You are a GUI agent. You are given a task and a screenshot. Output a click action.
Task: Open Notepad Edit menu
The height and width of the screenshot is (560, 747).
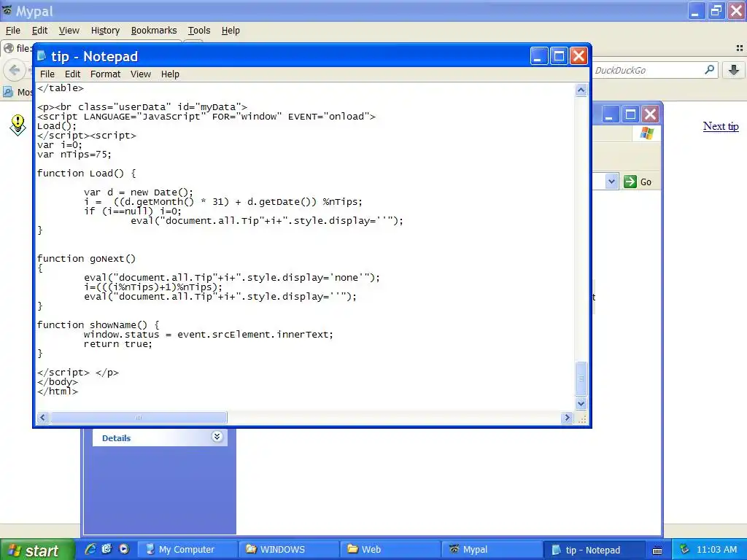[x=72, y=74]
